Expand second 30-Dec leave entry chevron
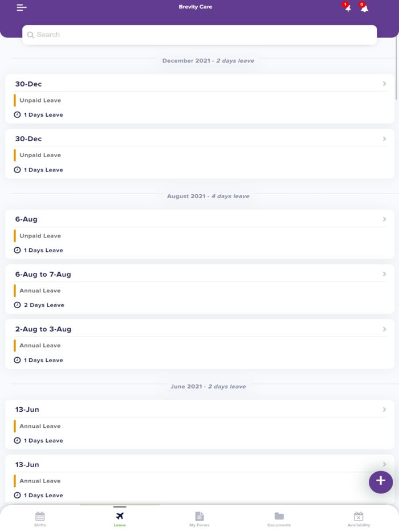Screen dimensions: 399x532 [385, 139]
